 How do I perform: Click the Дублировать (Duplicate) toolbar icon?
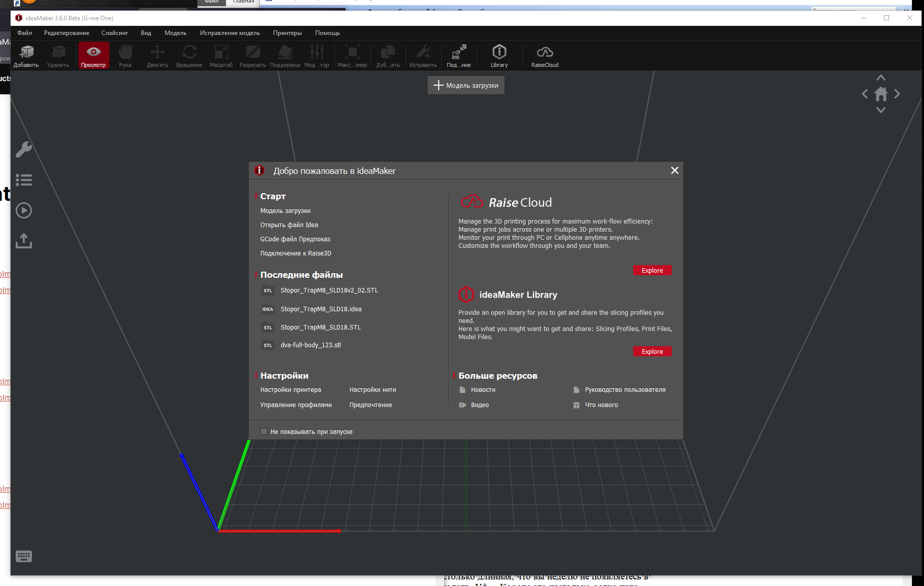(x=388, y=56)
